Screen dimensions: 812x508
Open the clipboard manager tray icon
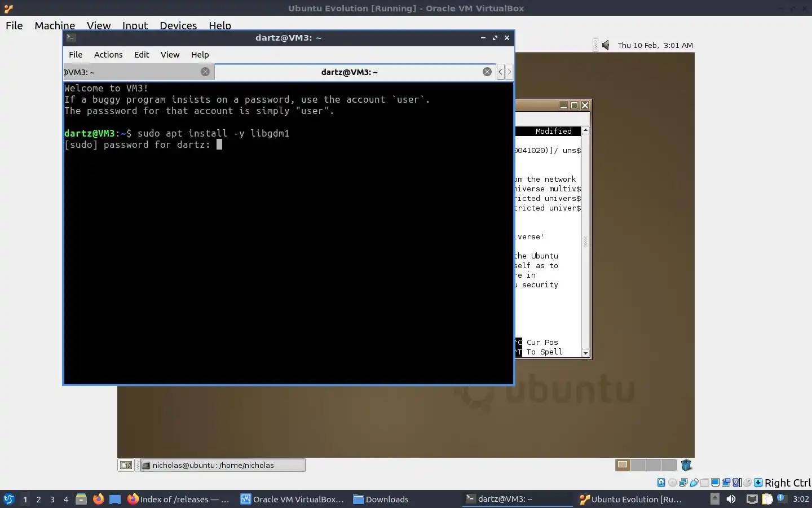pos(767,499)
